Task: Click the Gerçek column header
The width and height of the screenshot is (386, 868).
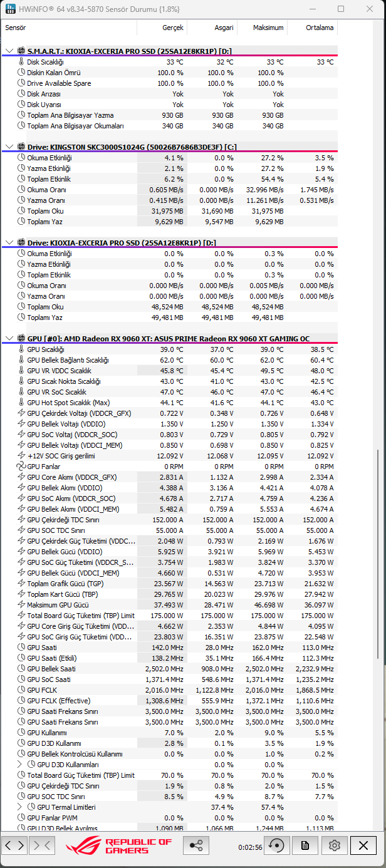Action: pos(162,28)
